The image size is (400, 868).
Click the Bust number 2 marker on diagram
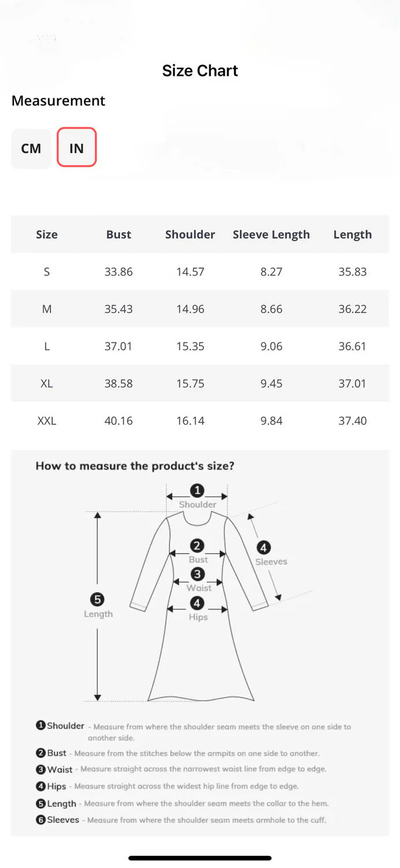pyautogui.click(x=198, y=546)
